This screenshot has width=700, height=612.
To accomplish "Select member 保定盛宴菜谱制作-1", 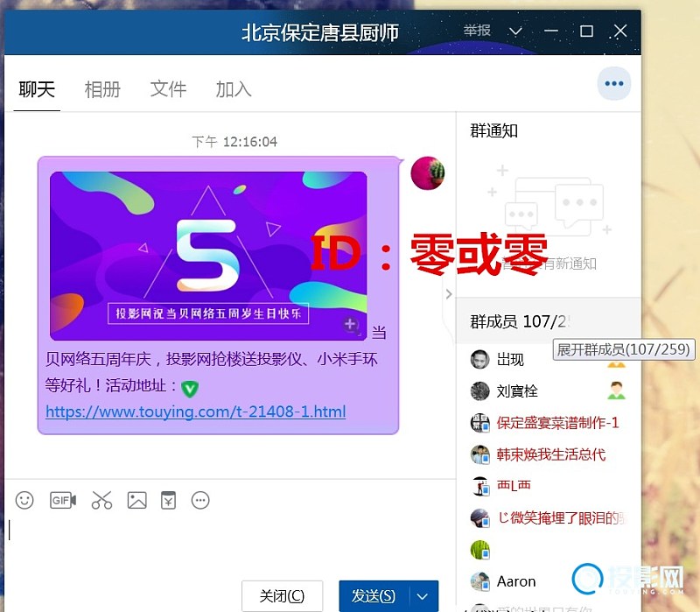I will click(548, 423).
